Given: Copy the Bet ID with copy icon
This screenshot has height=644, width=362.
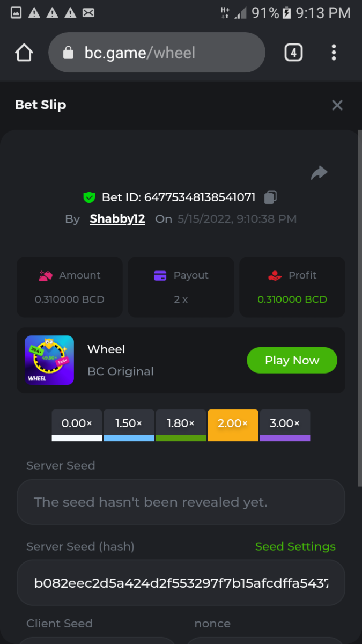Looking at the screenshot, I should 270,197.
